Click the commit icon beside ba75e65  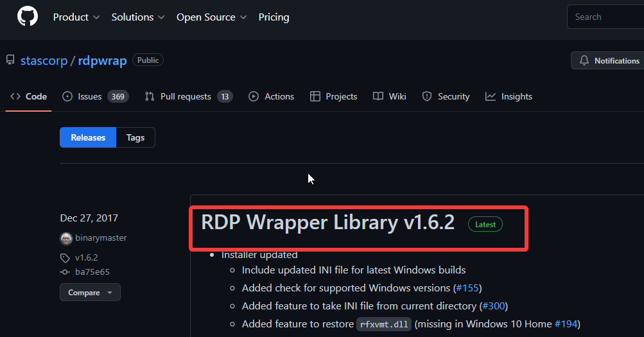[65, 272]
